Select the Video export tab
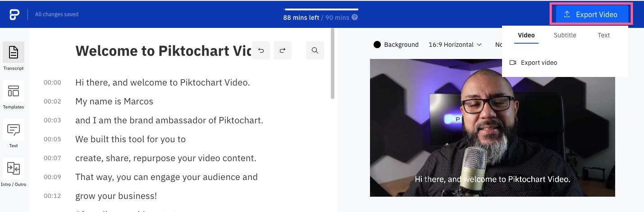 [526, 35]
